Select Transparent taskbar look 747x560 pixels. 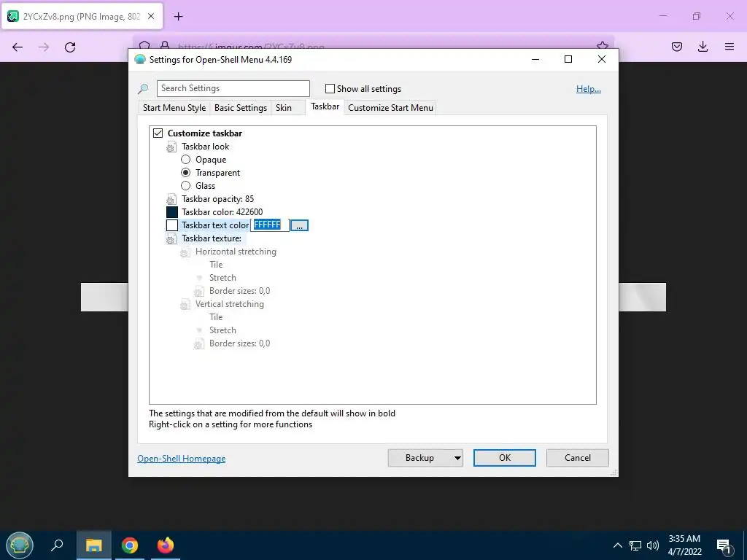[x=186, y=172]
